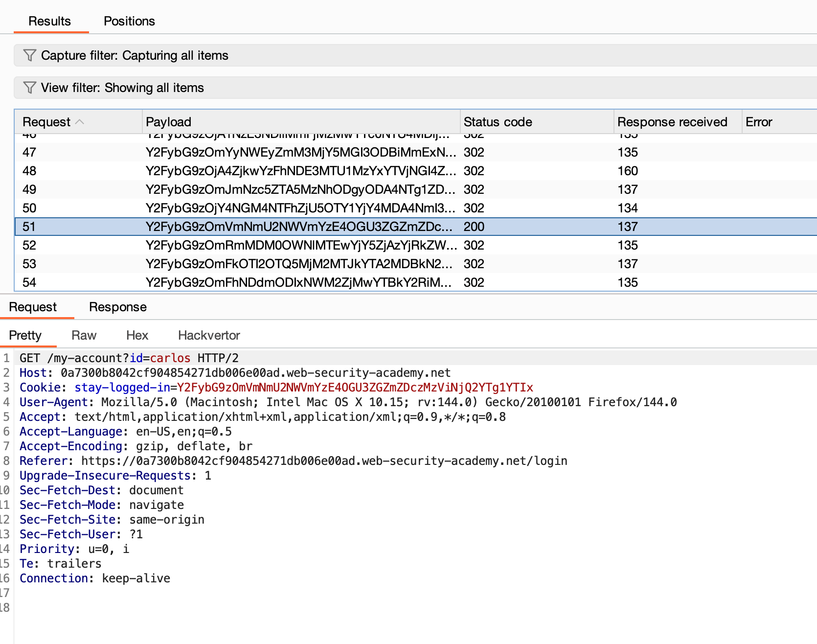Image resolution: width=817 pixels, height=644 pixels.
Task: Select the Request tab in message viewer
Action: [x=33, y=307]
